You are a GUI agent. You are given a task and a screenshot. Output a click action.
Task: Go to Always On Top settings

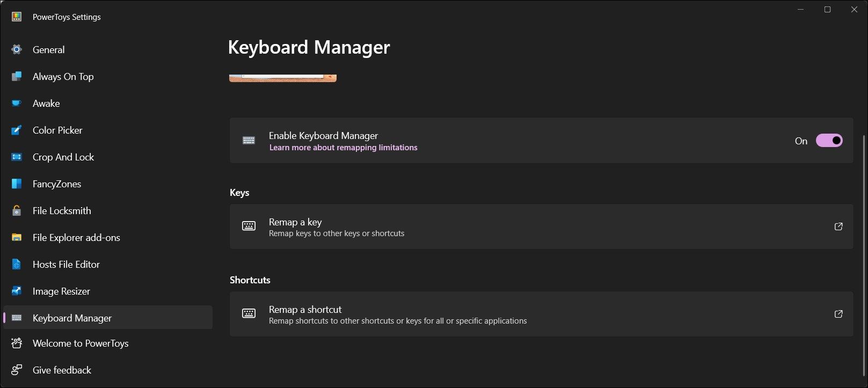[107, 76]
